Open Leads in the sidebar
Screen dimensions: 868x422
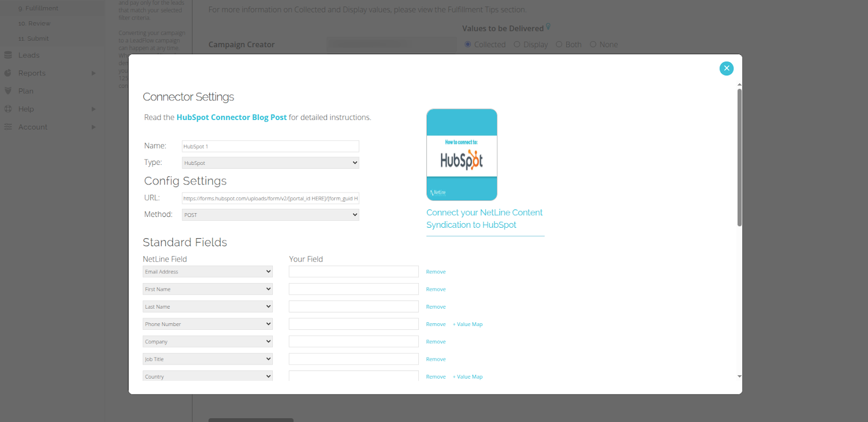[x=29, y=55]
